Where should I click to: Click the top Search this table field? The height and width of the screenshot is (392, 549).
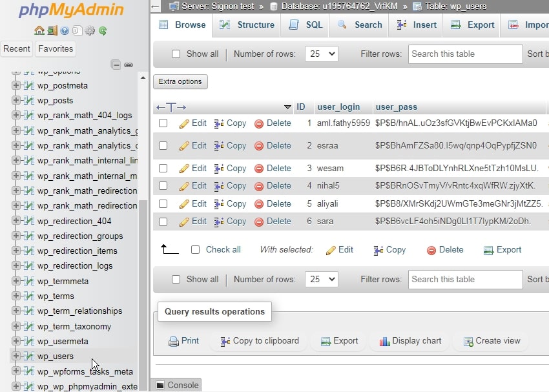465,54
